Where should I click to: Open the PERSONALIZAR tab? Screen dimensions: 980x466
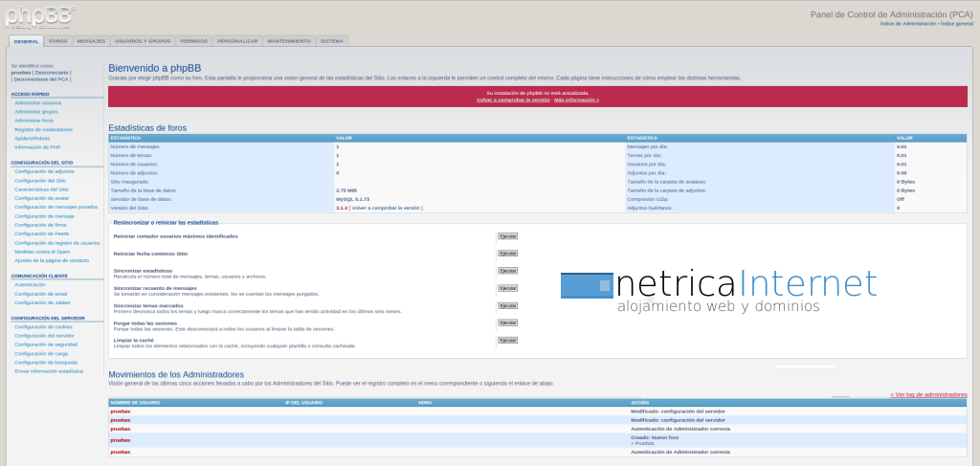click(237, 41)
